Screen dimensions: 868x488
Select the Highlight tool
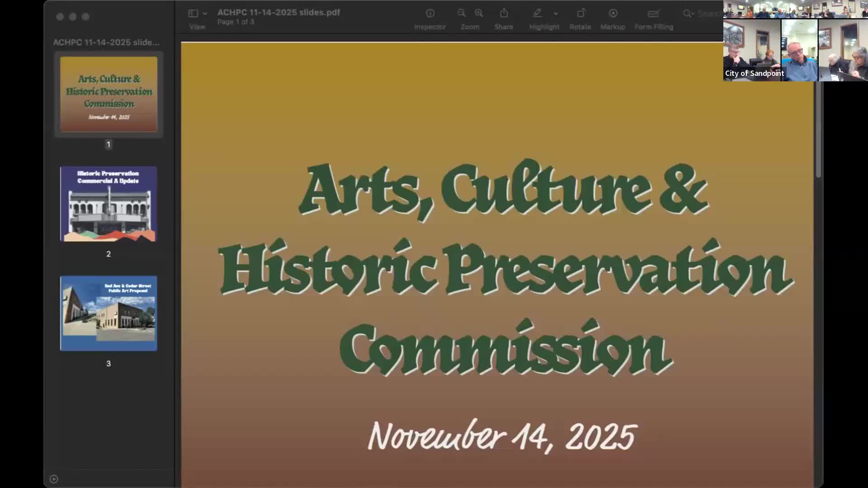pos(537,13)
